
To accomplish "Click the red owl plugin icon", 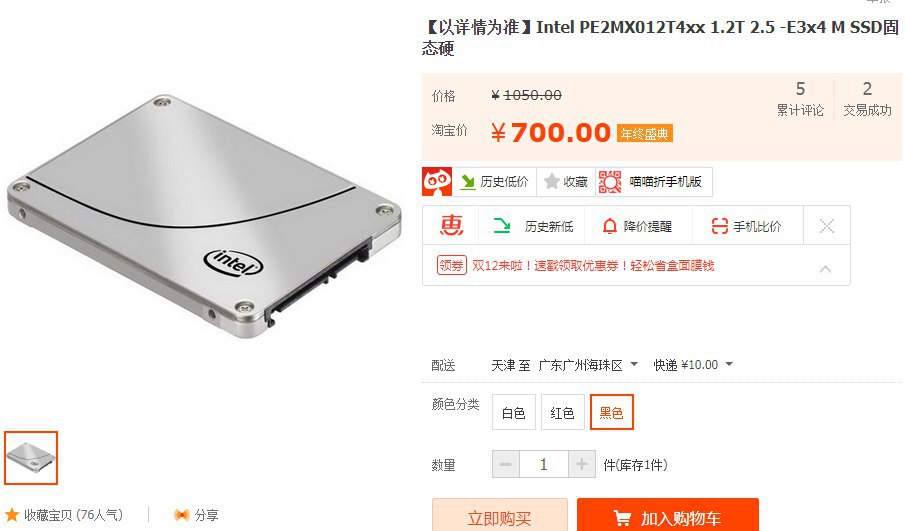I will (437, 182).
